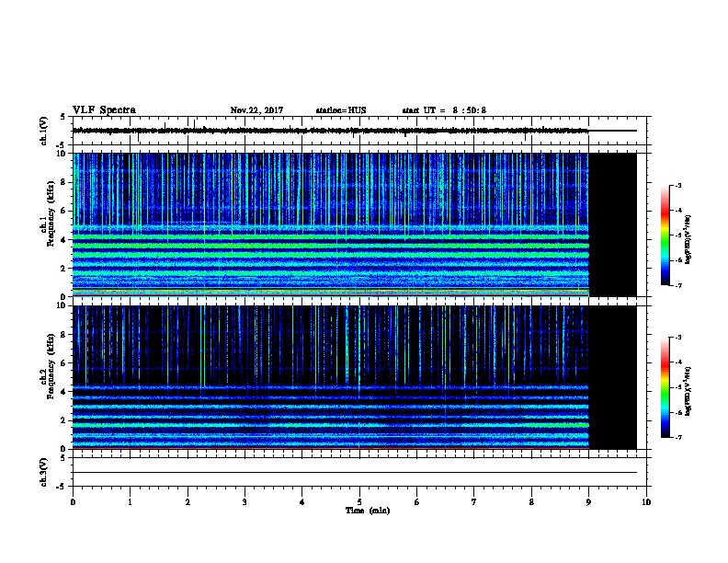Click the ch.2 "Frequency (kHz)" axis label
This screenshot has width=728, height=563.
(51, 366)
